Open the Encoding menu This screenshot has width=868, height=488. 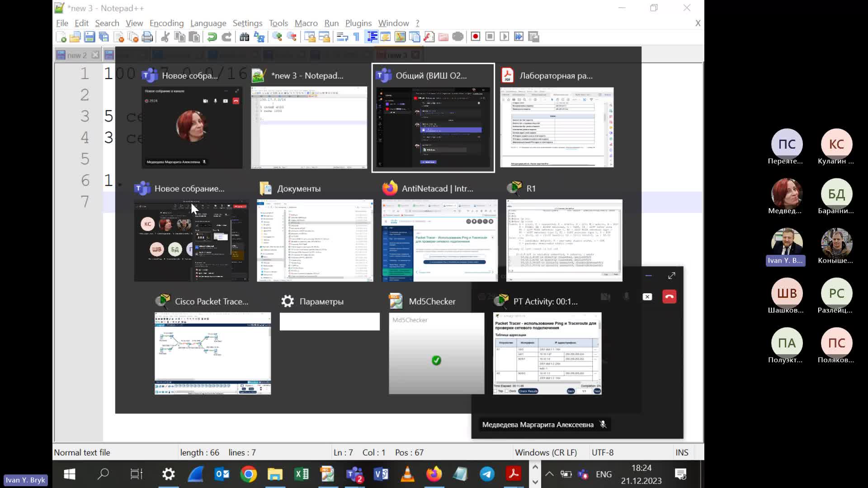(x=166, y=23)
